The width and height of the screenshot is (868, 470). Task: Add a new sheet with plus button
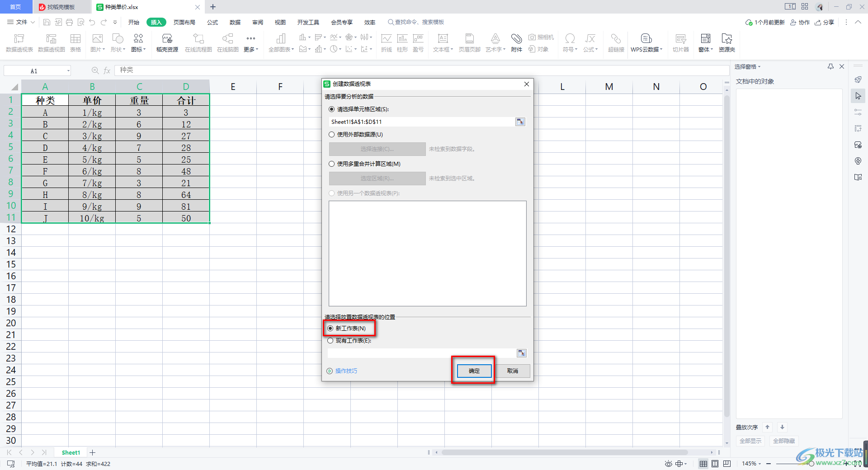coord(93,452)
